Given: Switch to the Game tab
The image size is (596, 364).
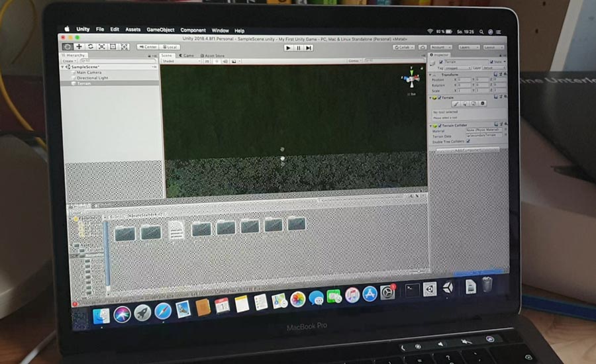Looking at the screenshot, I should (x=187, y=56).
